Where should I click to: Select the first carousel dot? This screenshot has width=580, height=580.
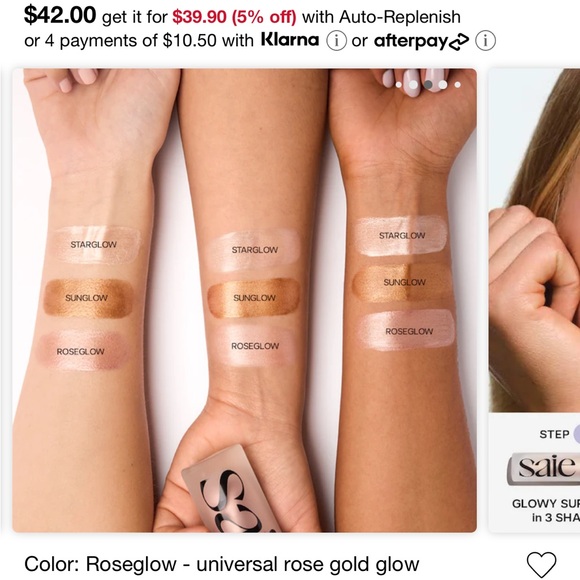click(398, 85)
